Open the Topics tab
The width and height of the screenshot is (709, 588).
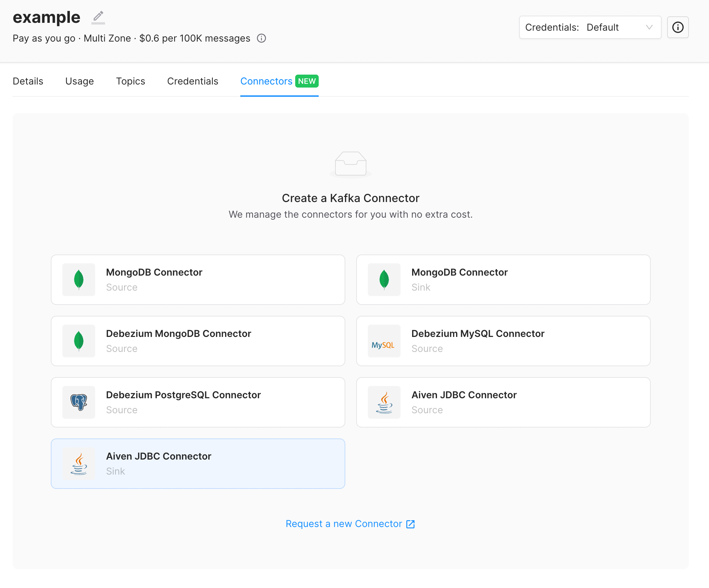pyautogui.click(x=131, y=81)
